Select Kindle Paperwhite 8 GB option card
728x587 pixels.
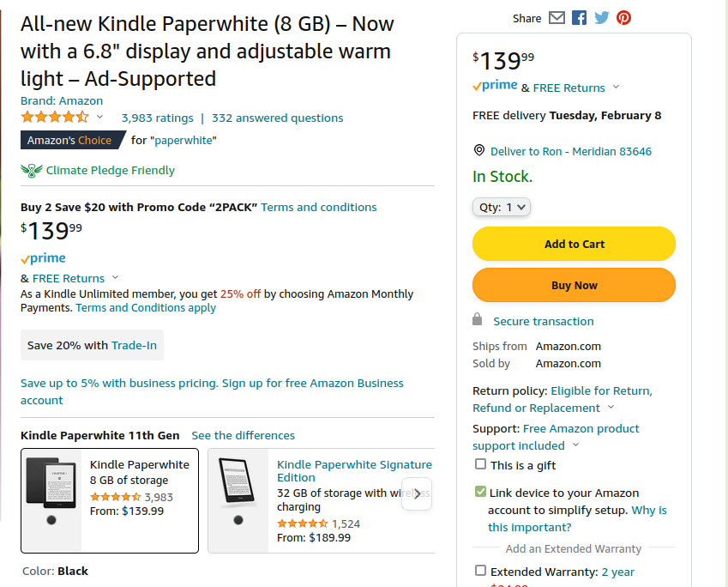point(110,500)
